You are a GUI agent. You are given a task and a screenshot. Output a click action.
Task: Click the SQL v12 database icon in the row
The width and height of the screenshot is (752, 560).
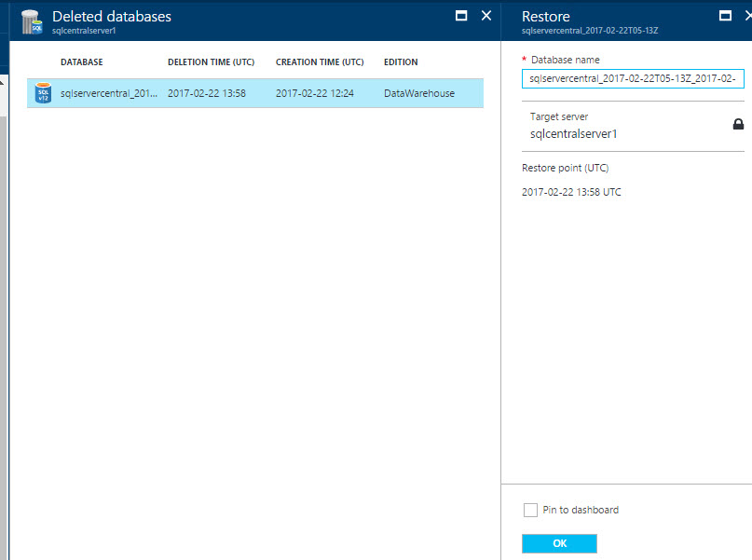coord(43,92)
